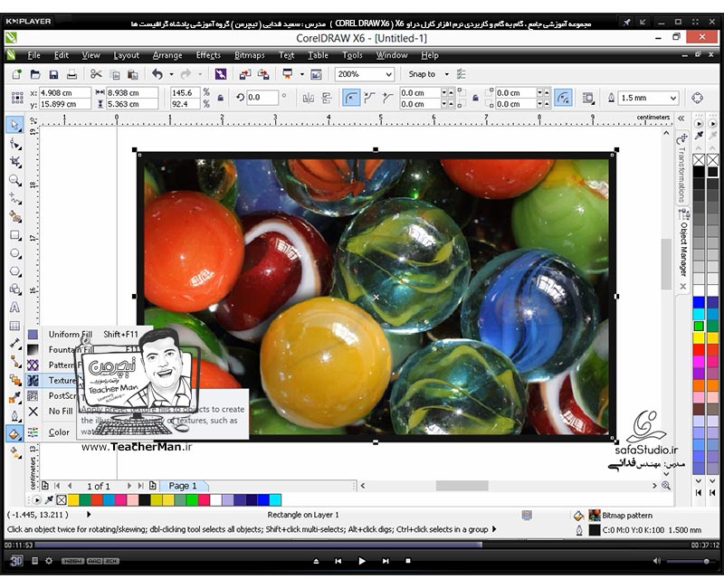Expand the coordinates status arrow
The height and width of the screenshot is (588, 724).
pyautogui.click(x=89, y=514)
